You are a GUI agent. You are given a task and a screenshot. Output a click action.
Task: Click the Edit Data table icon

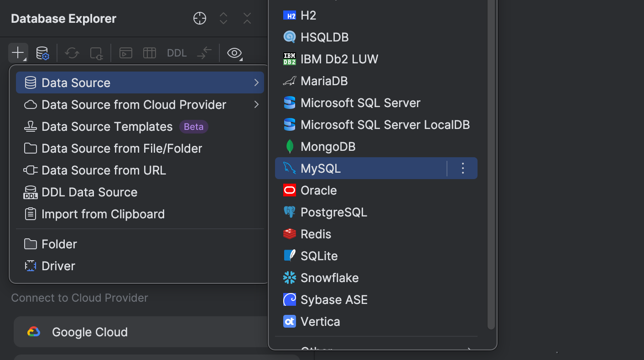[x=150, y=53]
